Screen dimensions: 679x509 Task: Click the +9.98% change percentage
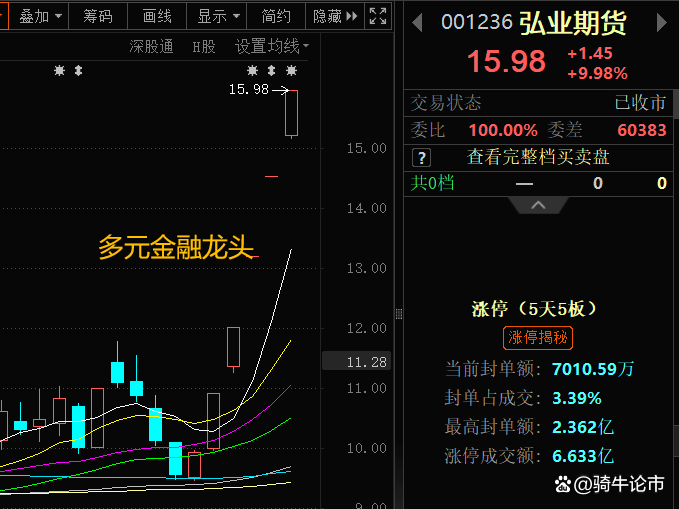[x=598, y=73]
